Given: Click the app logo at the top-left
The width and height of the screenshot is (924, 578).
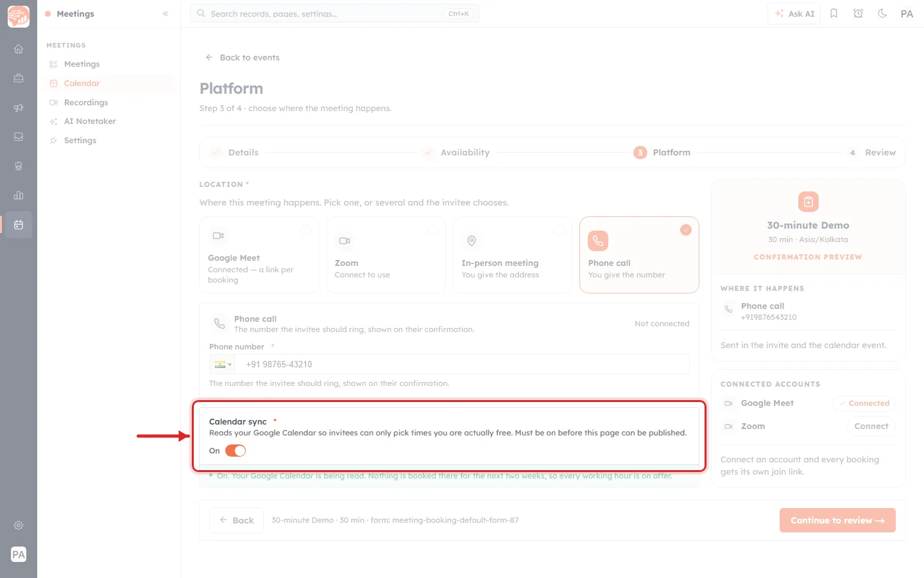Looking at the screenshot, I should (19, 17).
